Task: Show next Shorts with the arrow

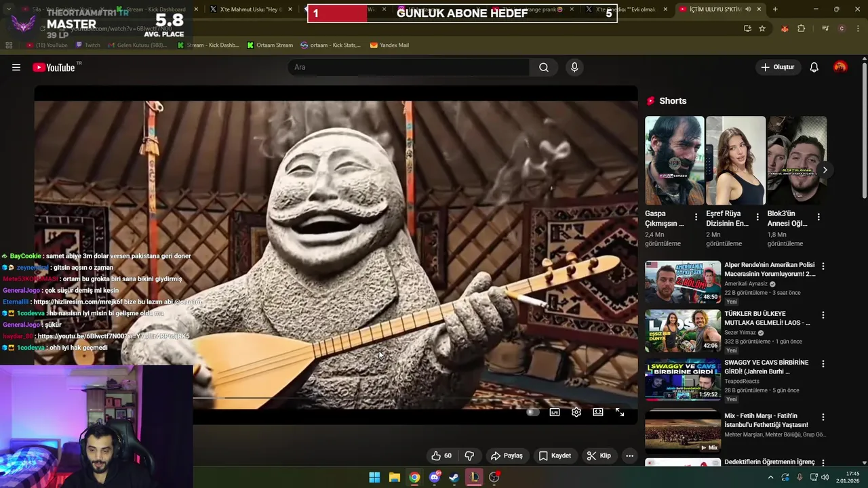Action: (825, 170)
